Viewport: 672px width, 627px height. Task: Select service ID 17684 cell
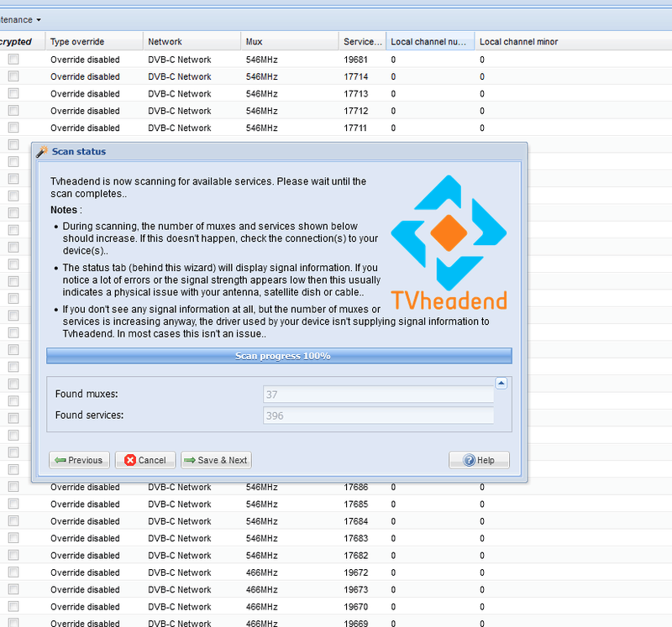click(x=355, y=521)
